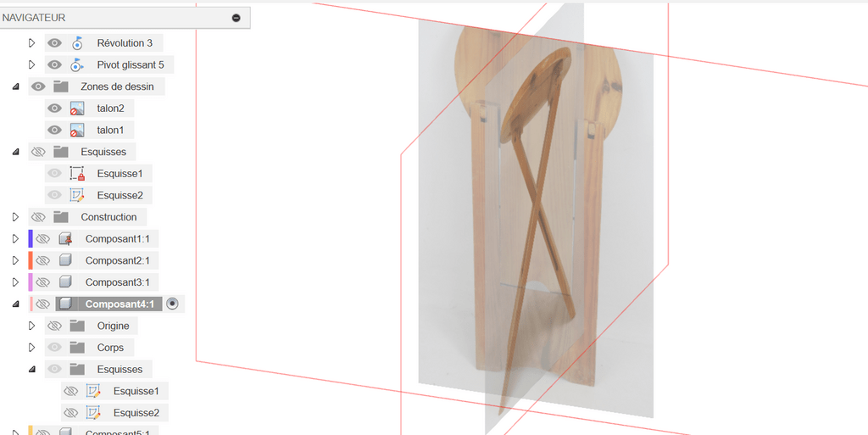Screen dimensions: 868x435
Task: Collapse the top-level Esquisses folder
Action: [x=15, y=152]
